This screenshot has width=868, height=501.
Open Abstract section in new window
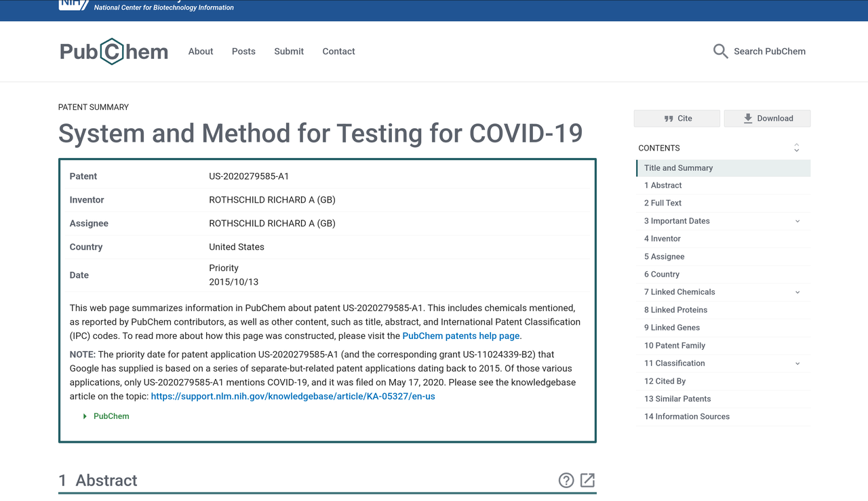point(588,481)
